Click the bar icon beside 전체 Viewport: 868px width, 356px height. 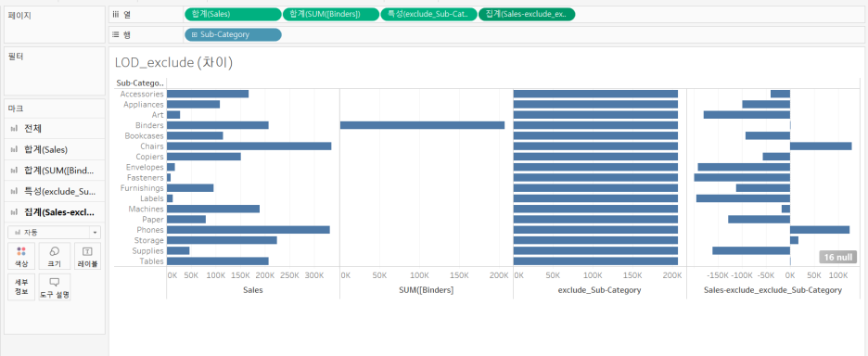click(x=14, y=129)
